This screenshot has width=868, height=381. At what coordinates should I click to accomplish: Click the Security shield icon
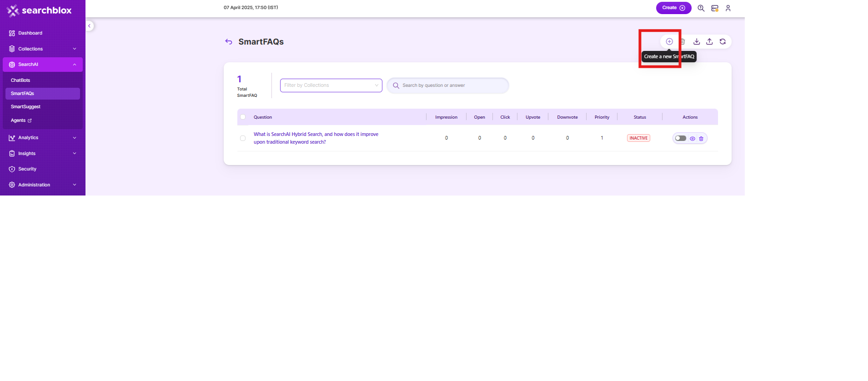tap(12, 169)
